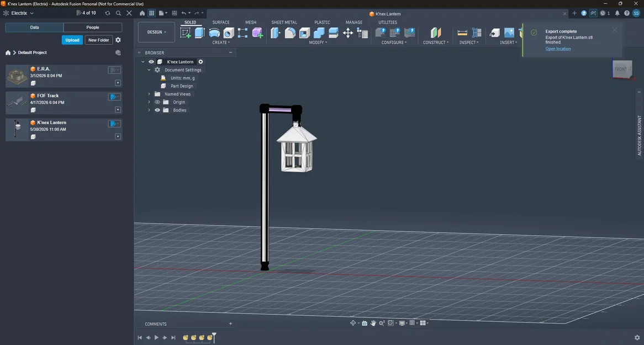Toggle the data panel grid icon
The image size is (644, 345).
click(151, 13)
